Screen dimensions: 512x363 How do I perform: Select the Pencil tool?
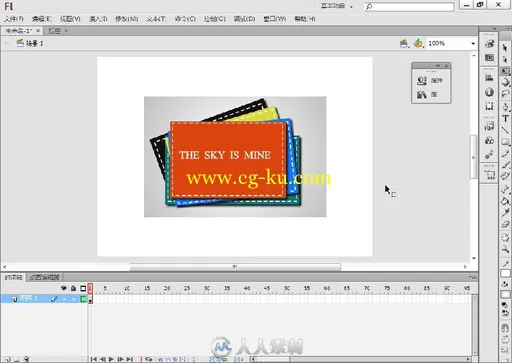[505, 154]
